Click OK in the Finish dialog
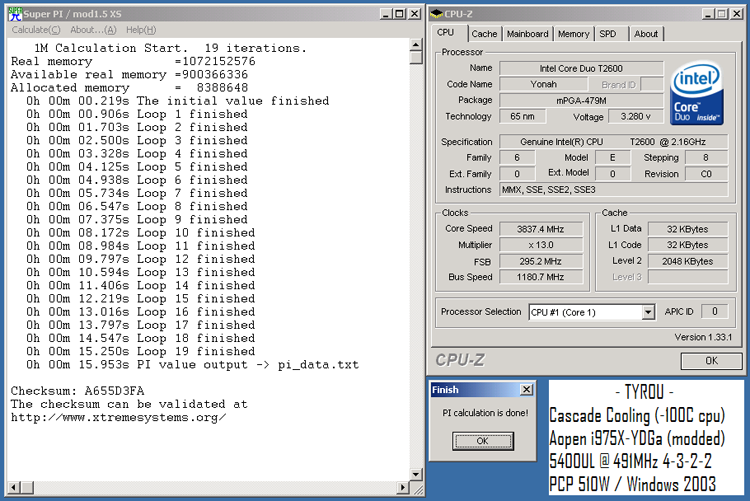Viewport: 750px width, 501px height. coord(483,441)
